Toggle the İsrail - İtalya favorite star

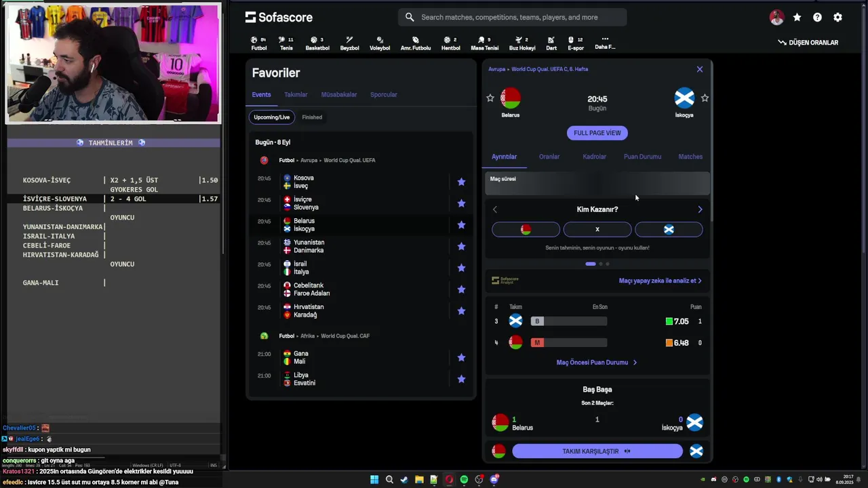461,268
